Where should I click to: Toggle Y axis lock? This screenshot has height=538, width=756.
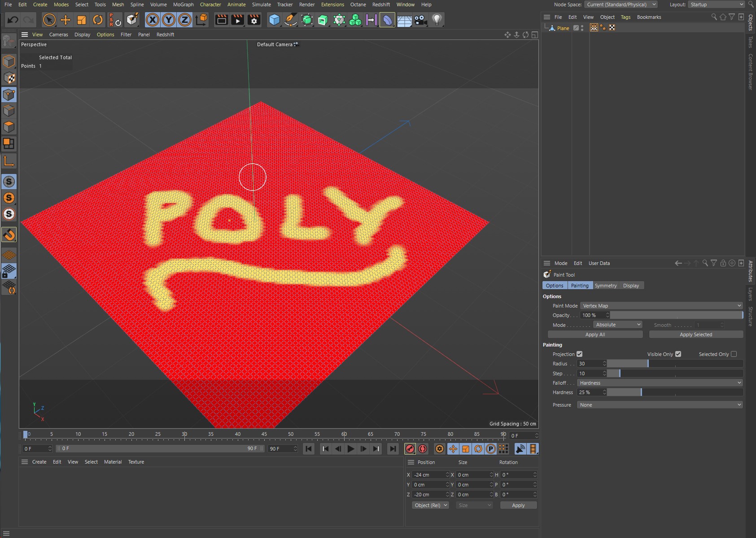(x=168, y=20)
